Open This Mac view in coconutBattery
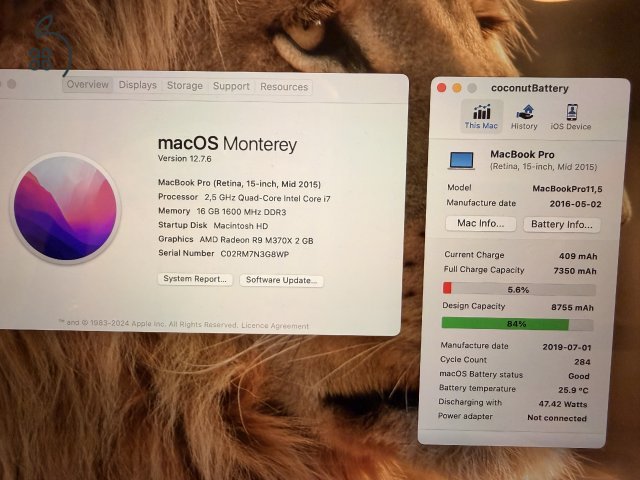The height and width of the screenshot is (480, 640). (482, 117)
